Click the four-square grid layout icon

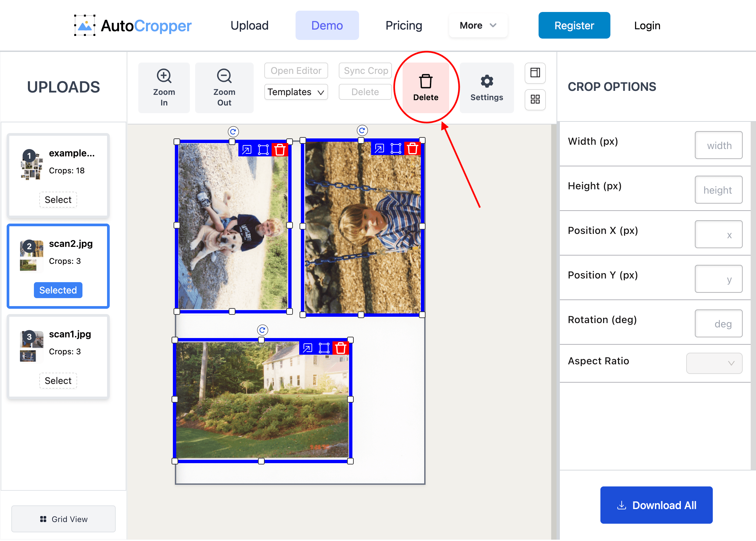[x=535, y=99]
